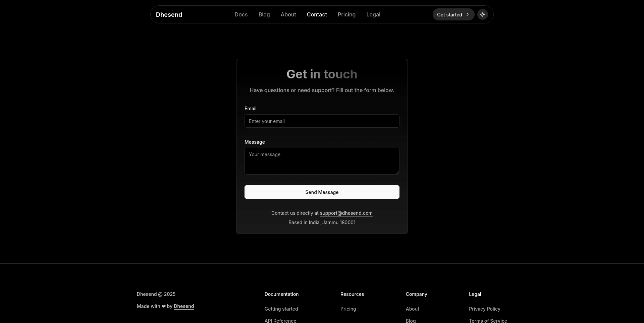
Task: Open Getting started under Documentation
Action: (281, 309)
